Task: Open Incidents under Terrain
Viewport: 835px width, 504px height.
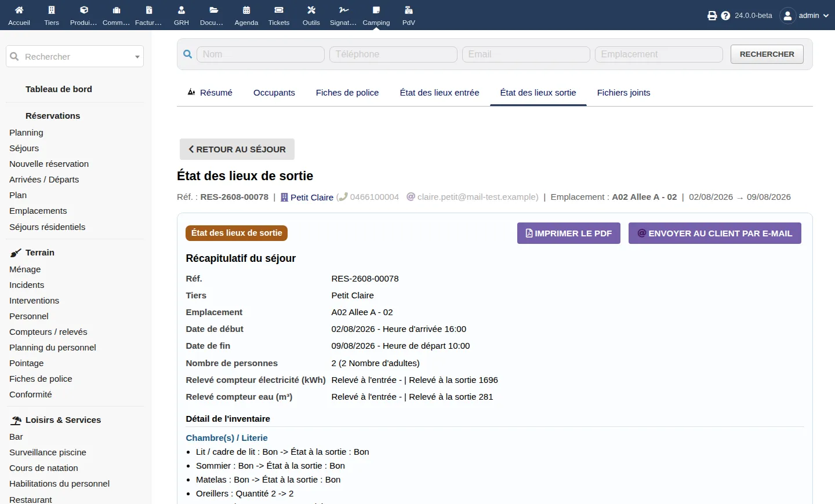Action: (x=27, y=285)
